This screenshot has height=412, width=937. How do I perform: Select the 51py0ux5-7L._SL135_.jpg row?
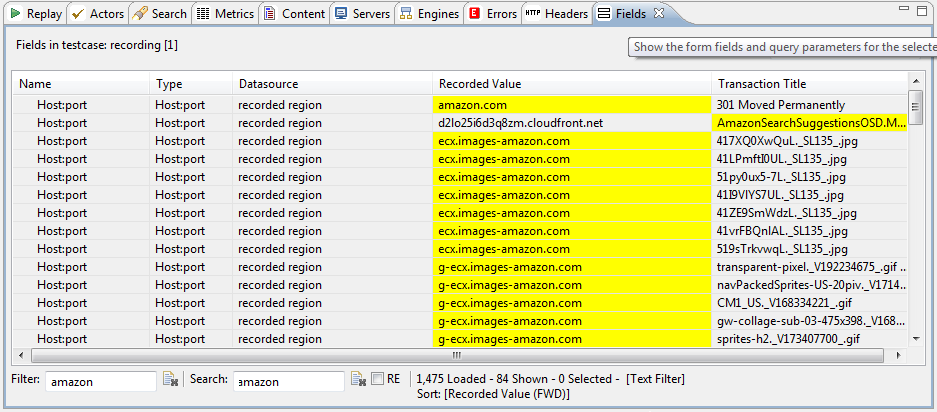tap(460, 177)
